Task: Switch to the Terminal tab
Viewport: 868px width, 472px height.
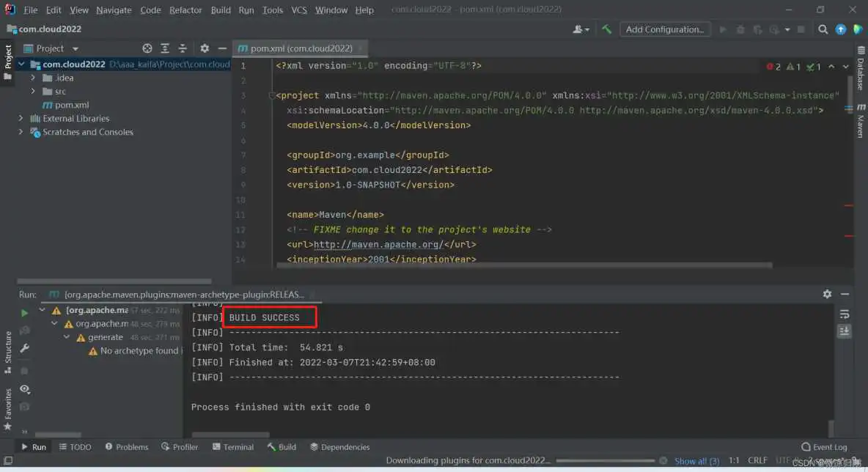Action: point(233,447)
